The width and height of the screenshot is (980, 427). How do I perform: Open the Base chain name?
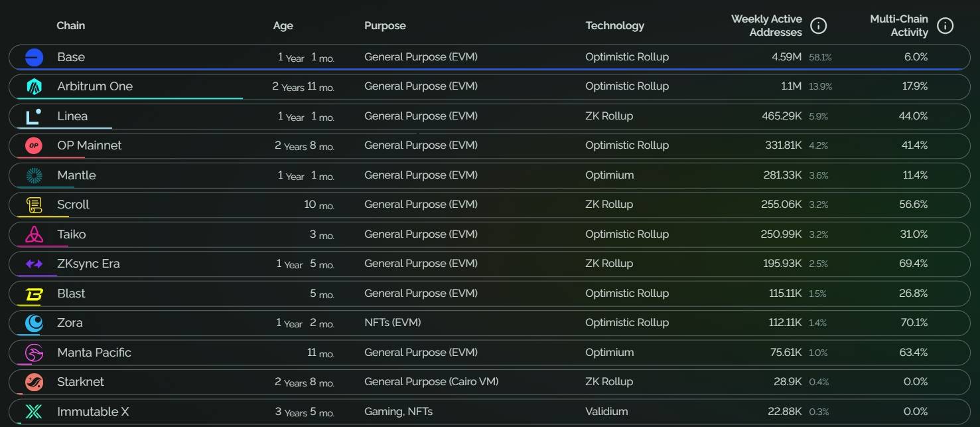[71, 57]
